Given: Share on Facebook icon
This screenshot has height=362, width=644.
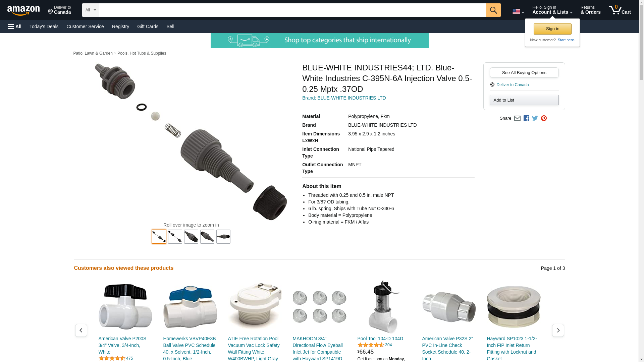Looking at the screenshot, I should 526,118.
